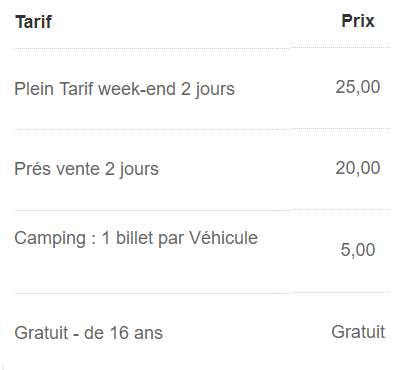This screenshot has width=408, height=370.
Task: Select the Prés vente 2 jours label
Action: 86,169
